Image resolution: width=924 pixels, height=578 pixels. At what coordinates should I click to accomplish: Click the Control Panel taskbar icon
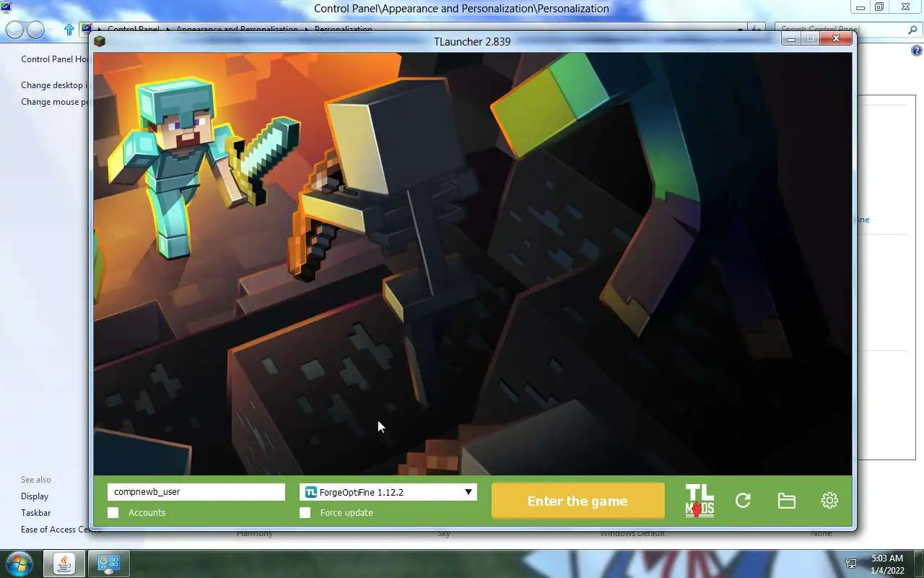point(108,564)
